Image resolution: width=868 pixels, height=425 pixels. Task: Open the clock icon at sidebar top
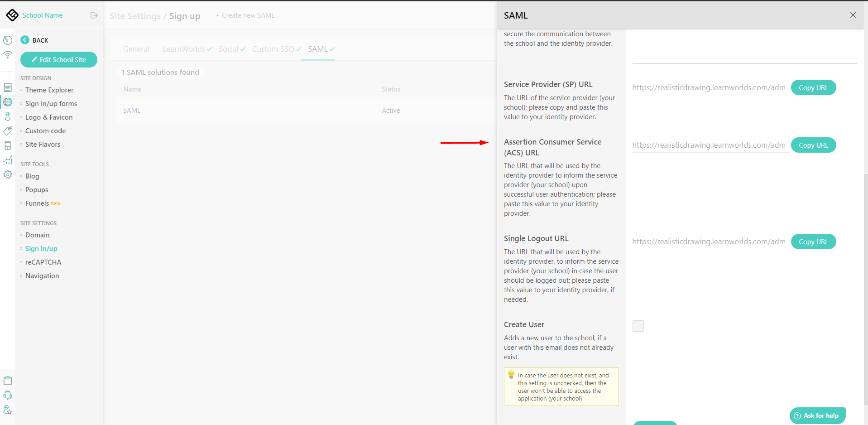[8, 40]
